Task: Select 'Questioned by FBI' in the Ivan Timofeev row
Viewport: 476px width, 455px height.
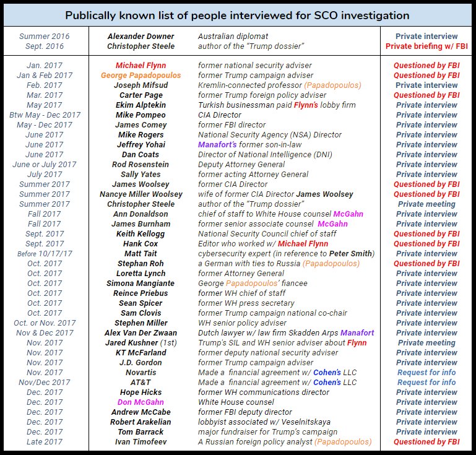Action: point(426,442)
